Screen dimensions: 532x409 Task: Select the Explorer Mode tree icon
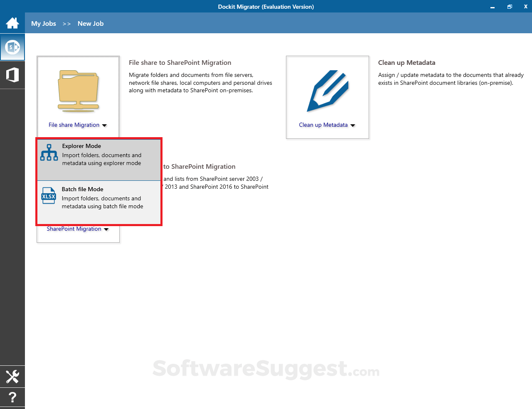49,153
